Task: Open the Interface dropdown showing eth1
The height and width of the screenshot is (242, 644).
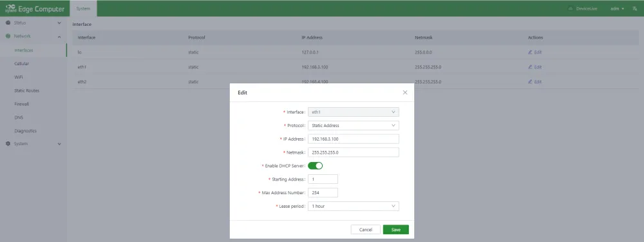Action: (x=353, y=112)
